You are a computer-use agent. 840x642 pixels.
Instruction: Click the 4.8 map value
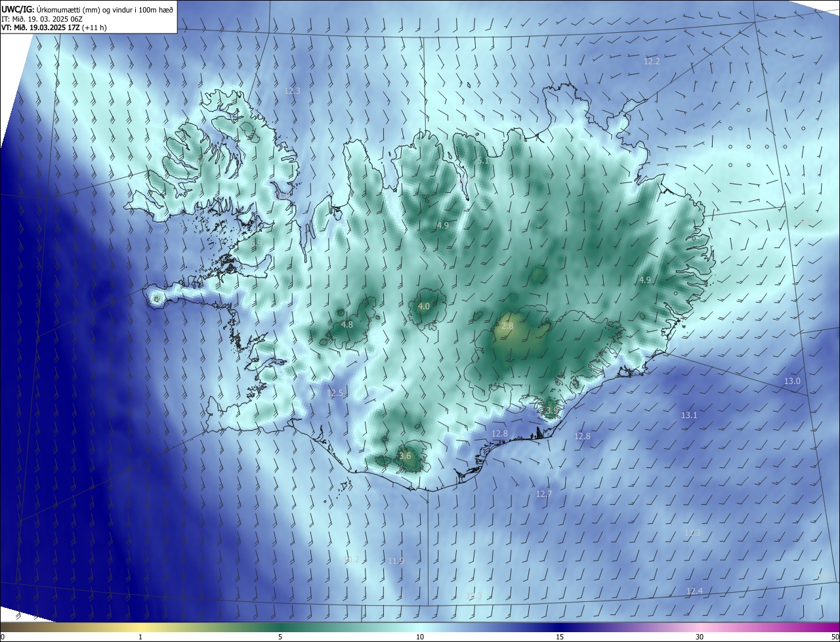pos(347,325)
